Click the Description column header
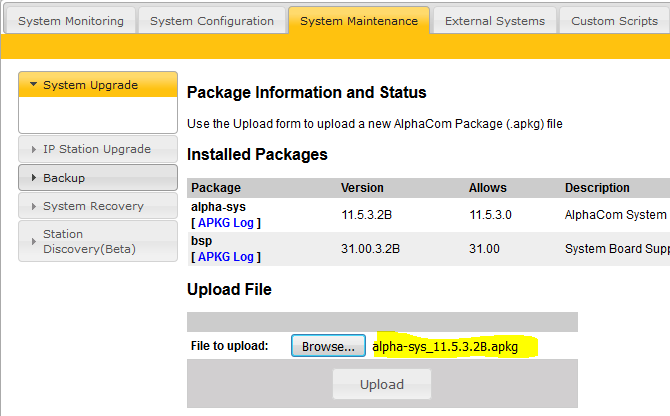The image size is (670, 416). [x=597, y=188]
